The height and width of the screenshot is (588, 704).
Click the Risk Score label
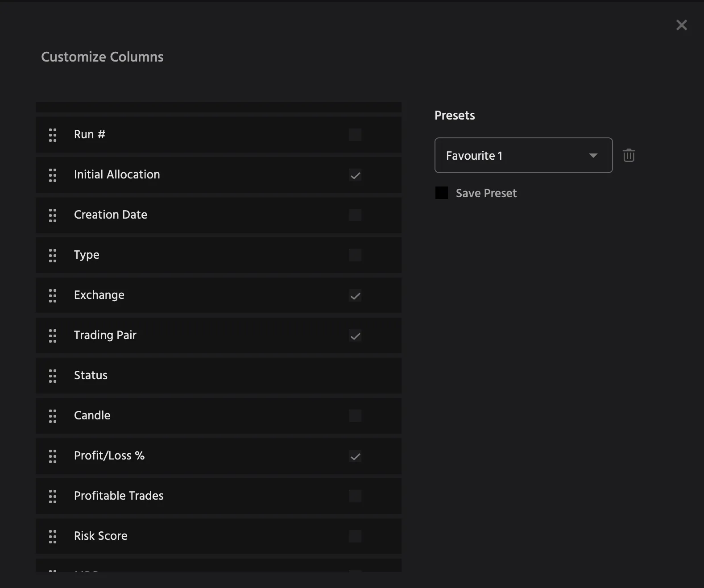(x=101, y=536)
